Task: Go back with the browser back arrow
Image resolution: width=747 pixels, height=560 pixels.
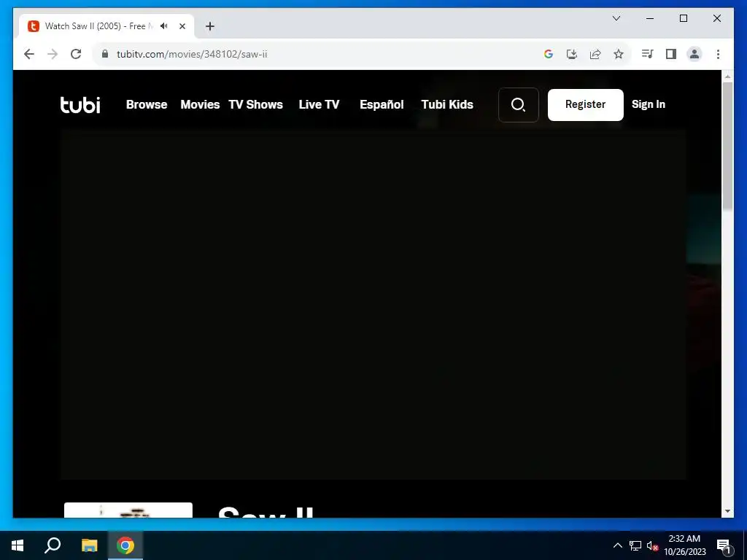Action: [29, 54]
